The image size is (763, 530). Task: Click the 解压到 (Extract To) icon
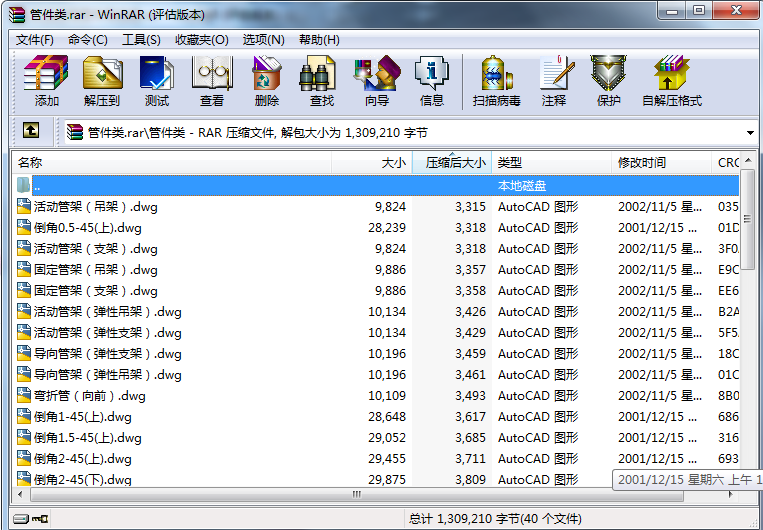pos(101,81)
